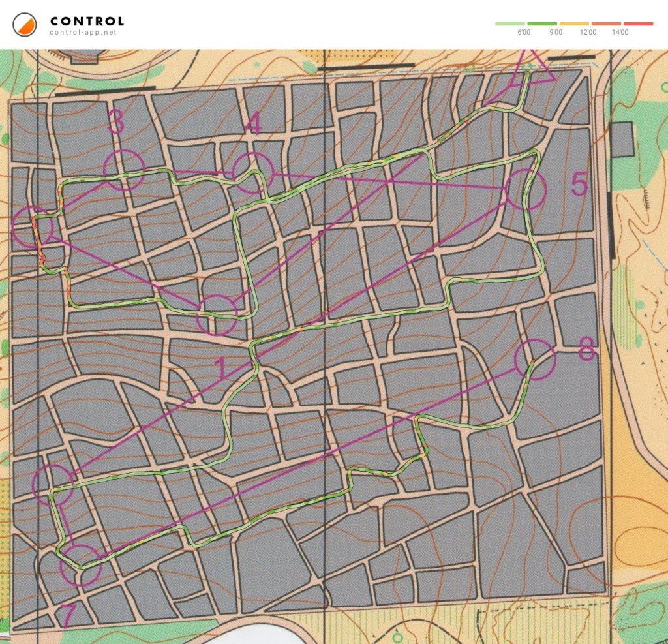Click the 6'00 pace label
The image size is (668, 644).
pos(524,32)
